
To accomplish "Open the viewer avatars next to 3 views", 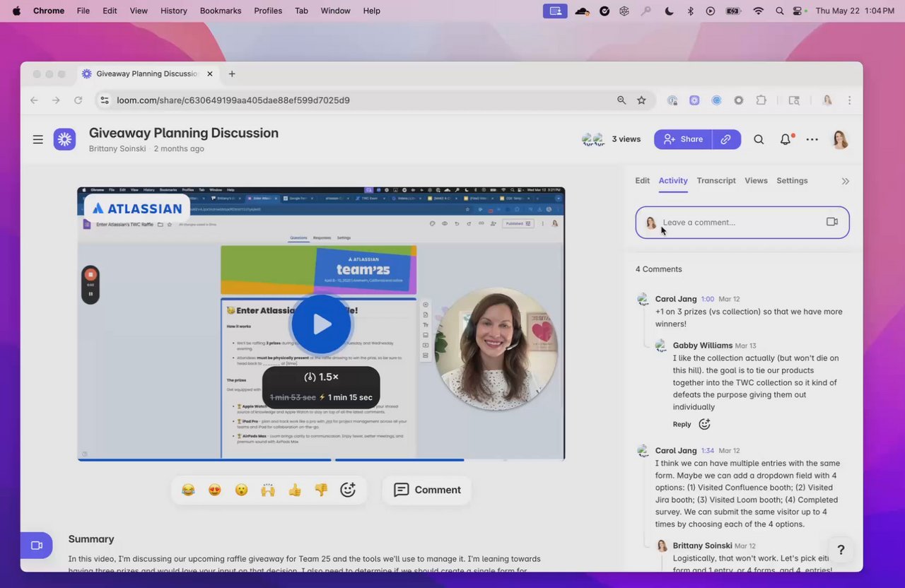I will [x=592, y=139].
